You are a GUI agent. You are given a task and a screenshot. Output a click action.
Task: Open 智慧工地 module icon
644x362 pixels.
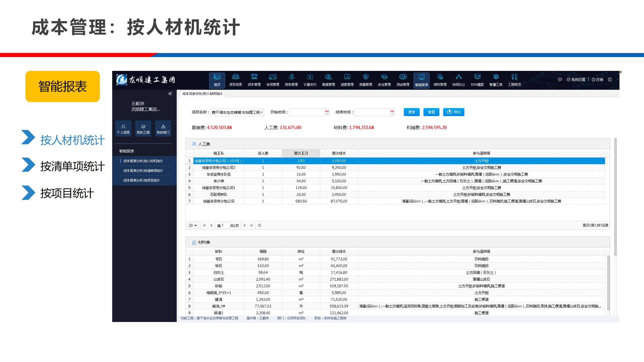(x=496, y=80)
